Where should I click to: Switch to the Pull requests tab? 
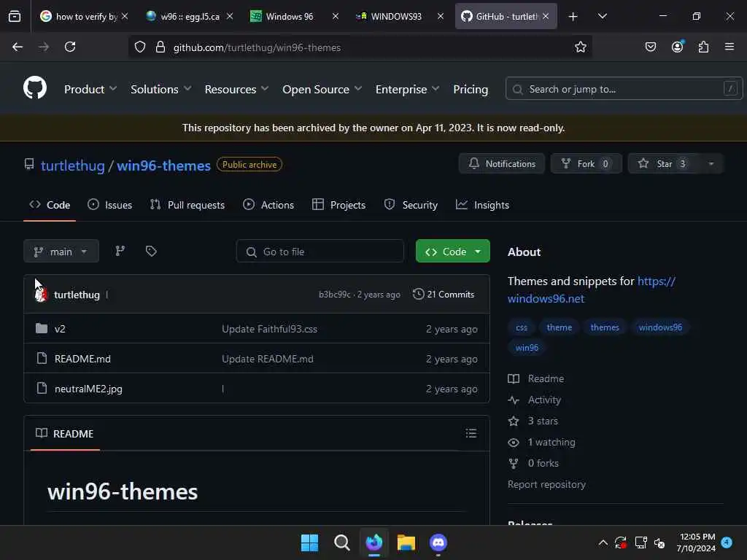[187, 205]
